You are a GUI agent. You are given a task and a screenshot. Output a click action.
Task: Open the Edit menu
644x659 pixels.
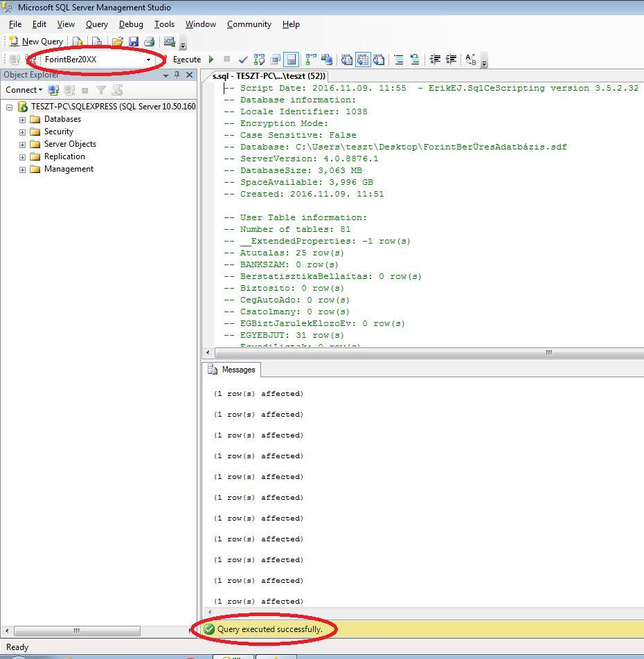pos(39,24)
